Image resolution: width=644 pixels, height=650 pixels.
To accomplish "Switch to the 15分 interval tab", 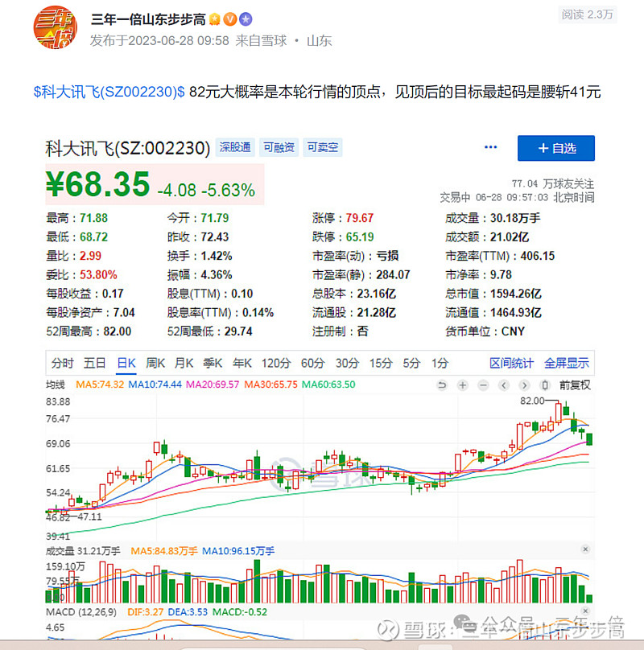I will 381,363.
